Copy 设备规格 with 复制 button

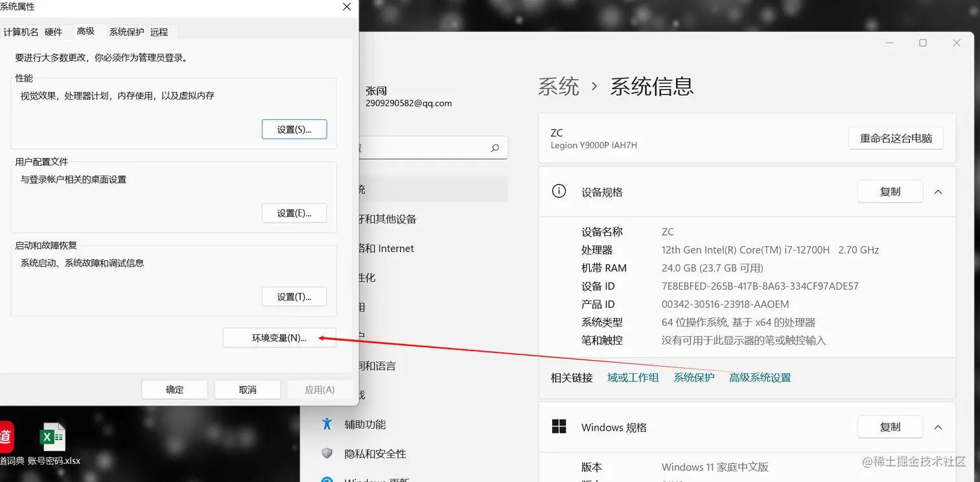pos(890,192)
